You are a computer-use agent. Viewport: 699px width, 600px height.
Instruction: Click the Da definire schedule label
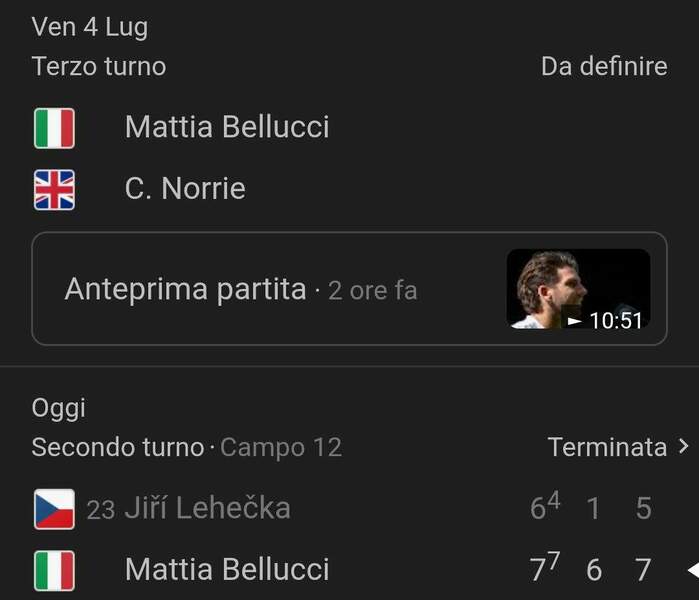tap(603, 66)
